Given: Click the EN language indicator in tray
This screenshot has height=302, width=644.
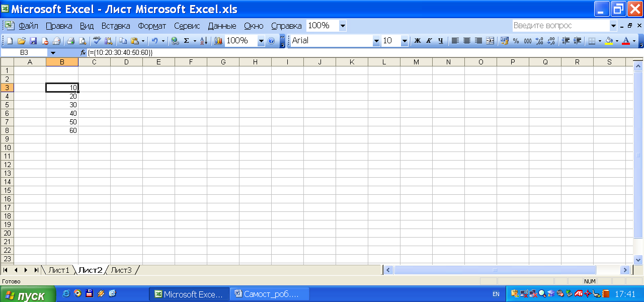Looking at the screenshot, I should [496, 294].
